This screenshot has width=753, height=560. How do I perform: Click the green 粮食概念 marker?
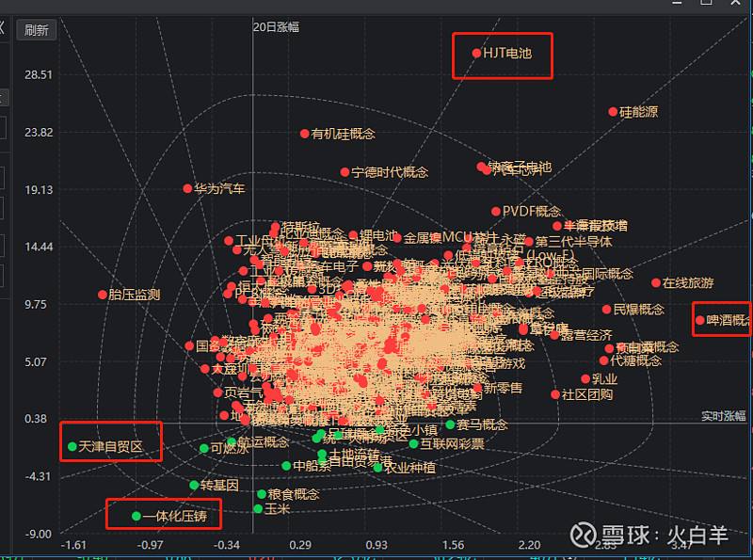pyautogui.click(x=262, y=494)
